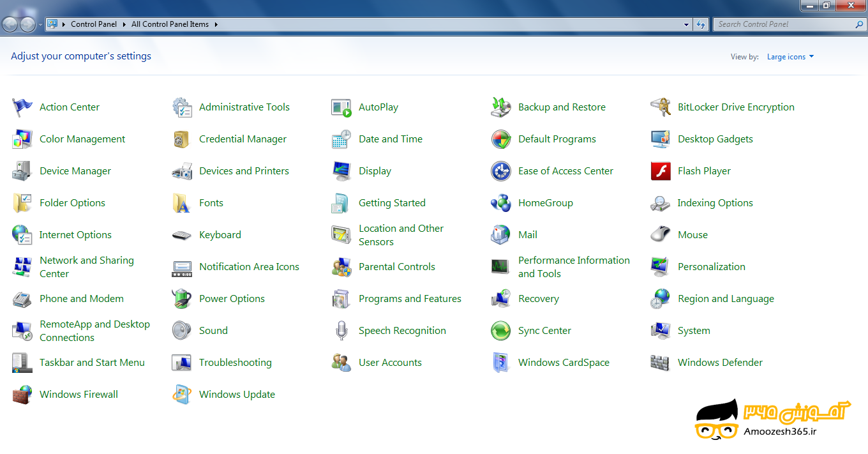Click the Mail icon
The width and height of the screenshot is (868, 454).
tap(501, 235)
